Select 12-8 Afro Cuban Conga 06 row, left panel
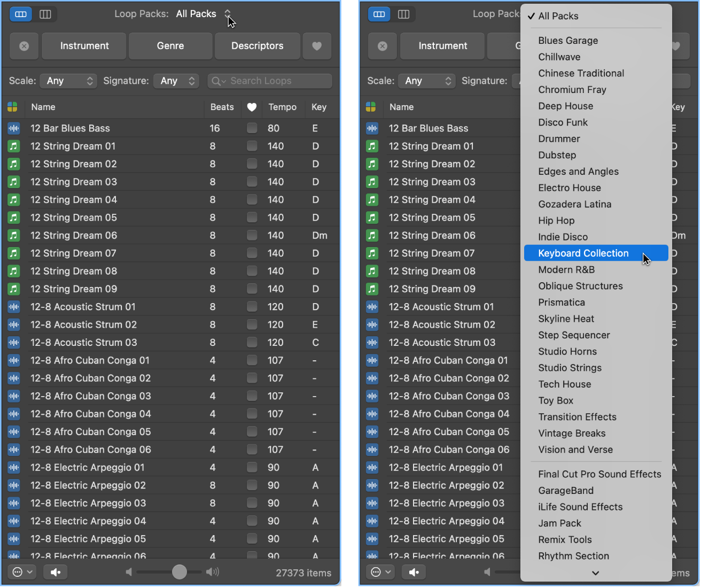 [171, 450]
